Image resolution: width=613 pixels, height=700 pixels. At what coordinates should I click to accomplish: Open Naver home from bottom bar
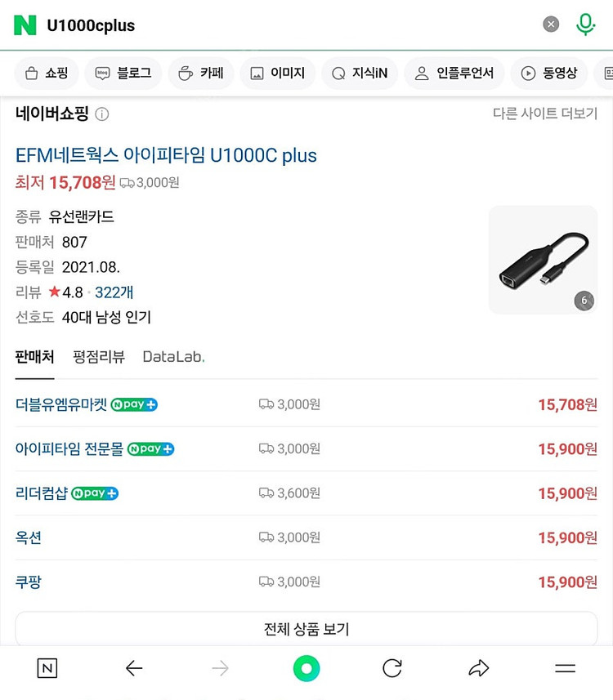coord(47,668)
